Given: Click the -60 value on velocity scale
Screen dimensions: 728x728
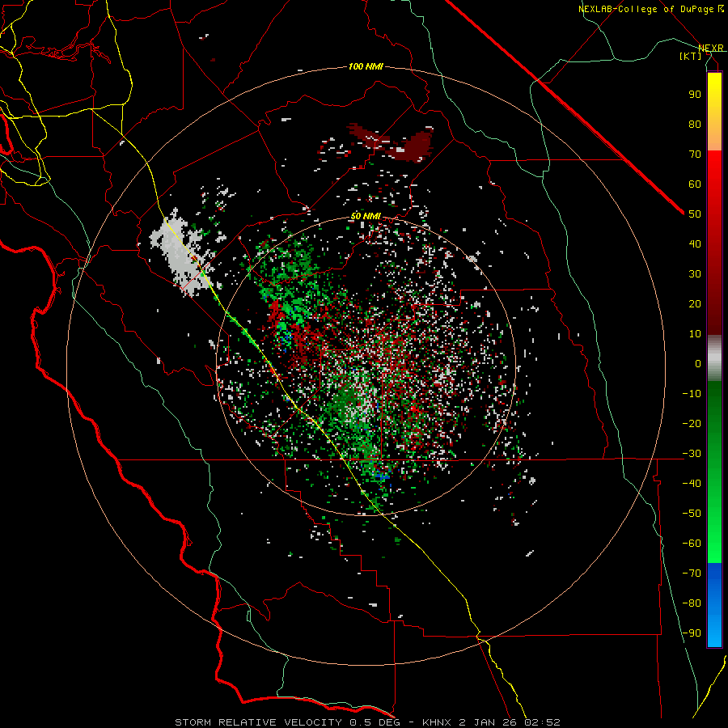Looking at the screenshot, I should point(692,544).
